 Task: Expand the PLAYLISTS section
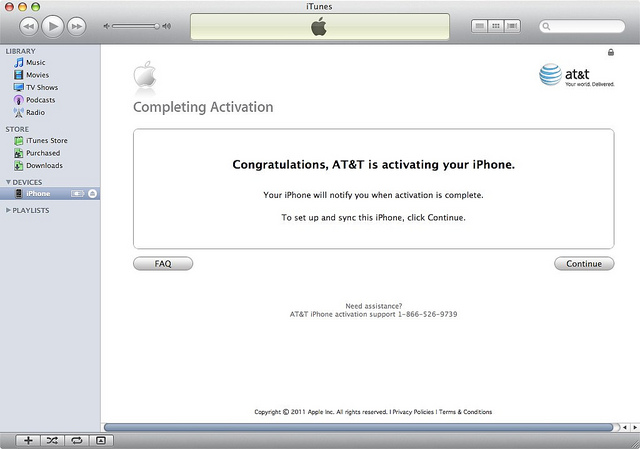[8, 210]
